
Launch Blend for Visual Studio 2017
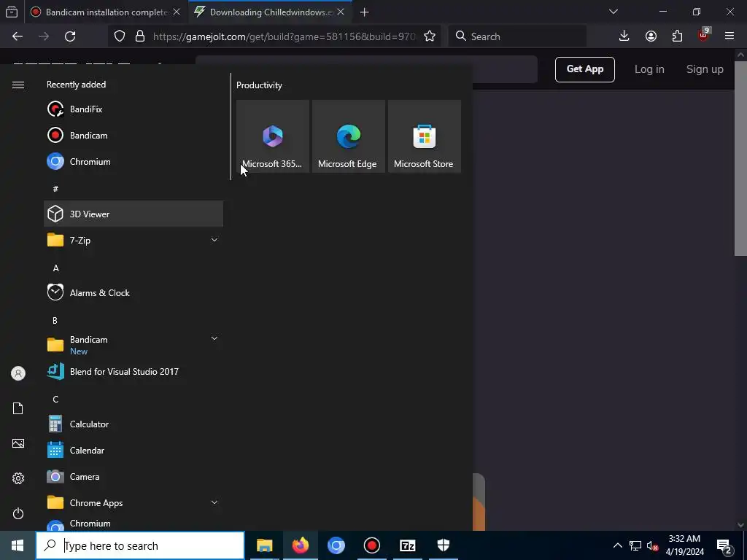coord(133,371)
